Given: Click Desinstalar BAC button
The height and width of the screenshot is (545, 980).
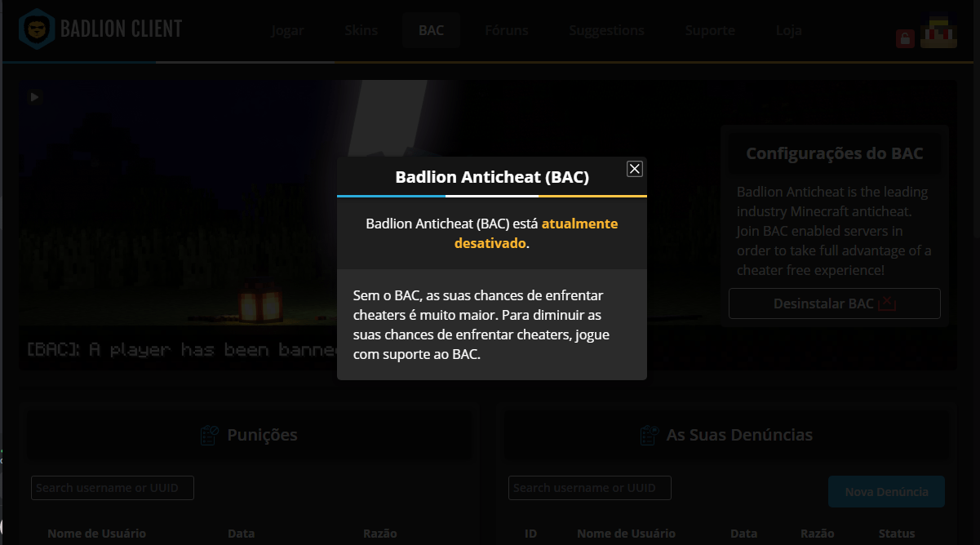Looking at the screenshot, I should 835,304.
